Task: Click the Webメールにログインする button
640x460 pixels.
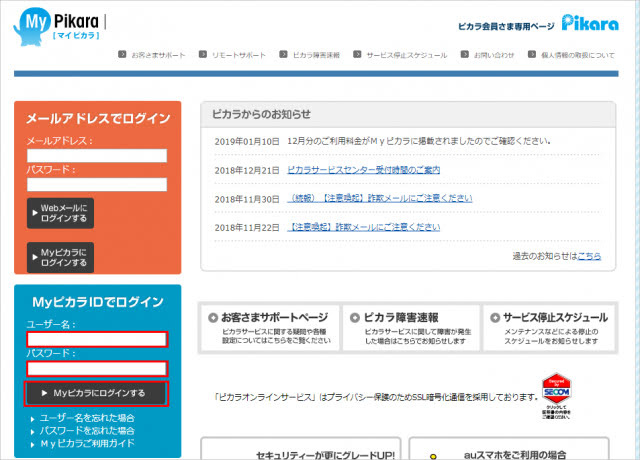Action: [60, 213]
